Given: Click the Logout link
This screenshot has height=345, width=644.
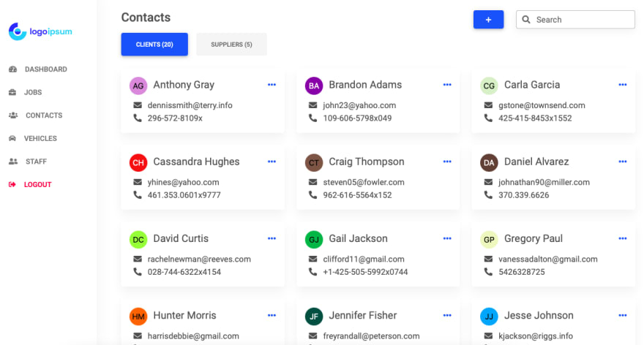Looking at the screenshot, I should (x=37, y=185).
